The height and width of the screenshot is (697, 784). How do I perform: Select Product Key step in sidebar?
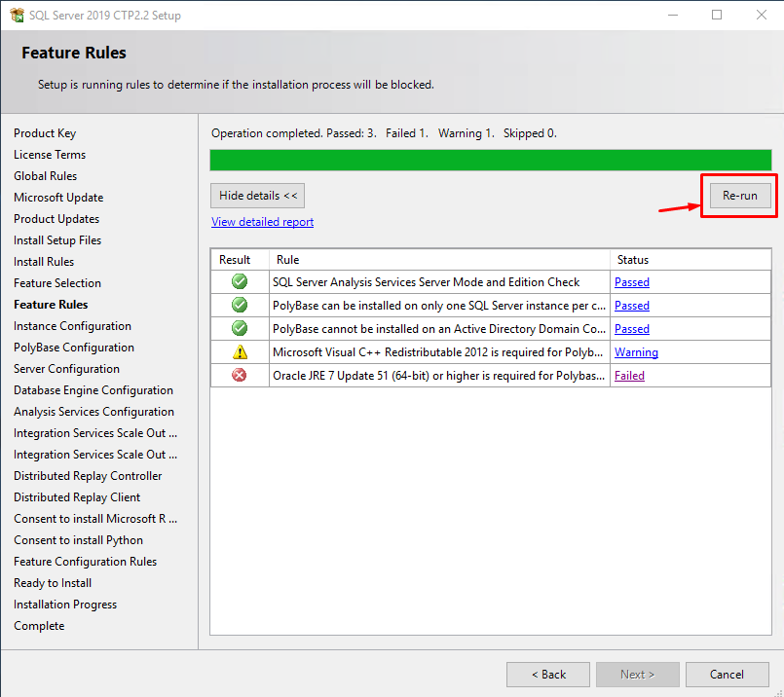pos(45,133)
